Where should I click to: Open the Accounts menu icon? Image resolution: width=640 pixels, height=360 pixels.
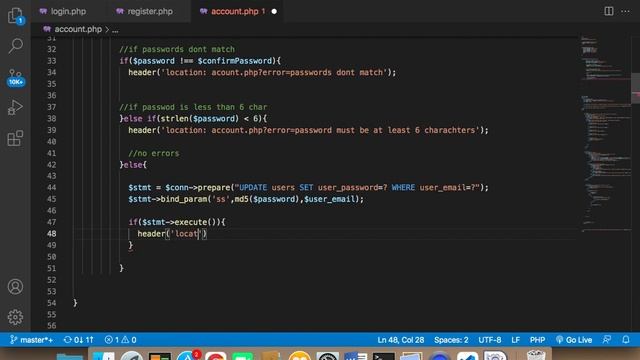pyautogui.click(x=16, y=287)
